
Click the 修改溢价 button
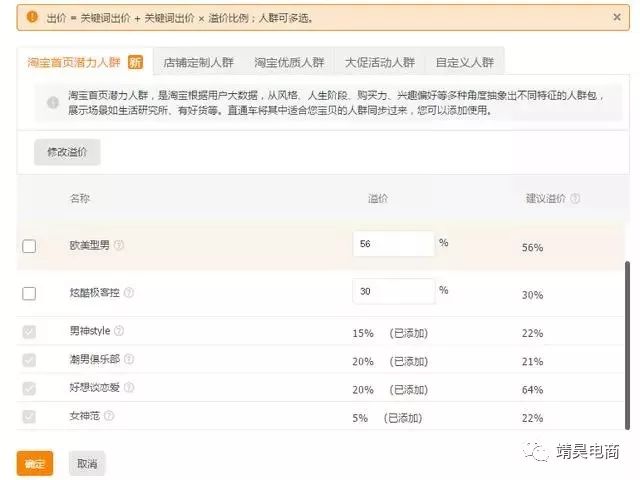coord(67,152)
